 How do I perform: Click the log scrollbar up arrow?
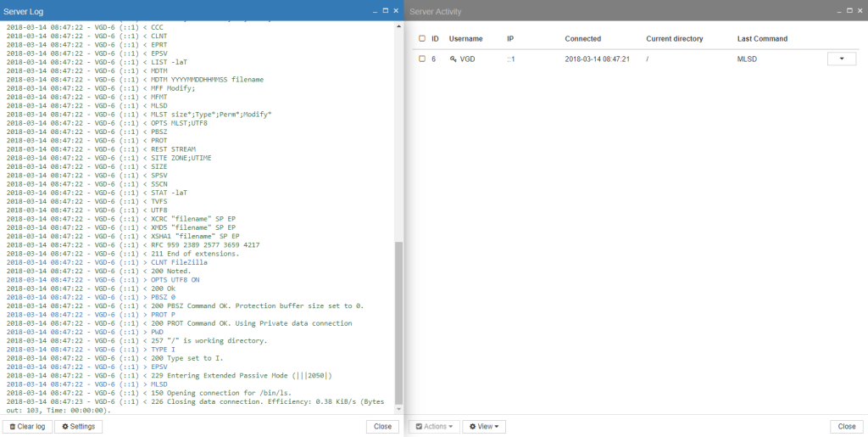point(398,26)
